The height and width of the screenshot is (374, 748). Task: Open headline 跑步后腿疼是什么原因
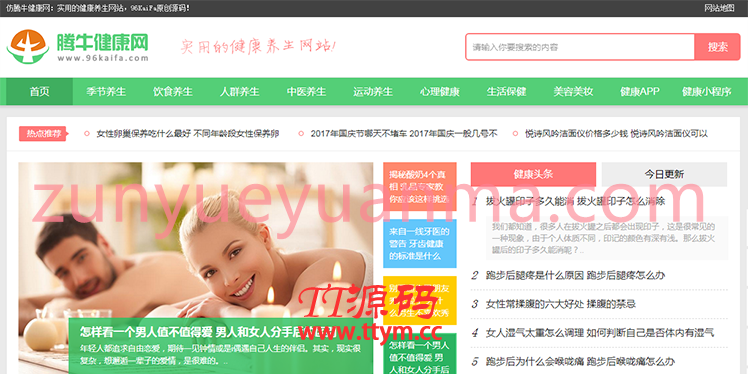click(575, 275)
